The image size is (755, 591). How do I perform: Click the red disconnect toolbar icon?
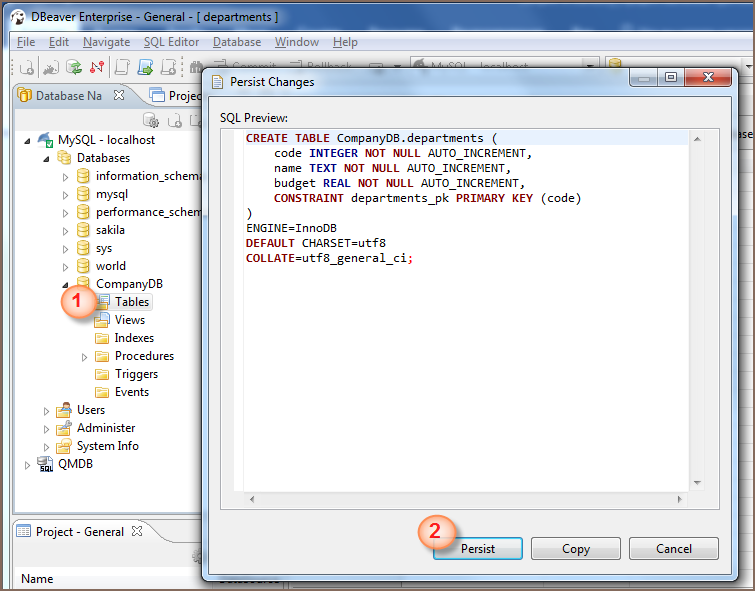96,68
